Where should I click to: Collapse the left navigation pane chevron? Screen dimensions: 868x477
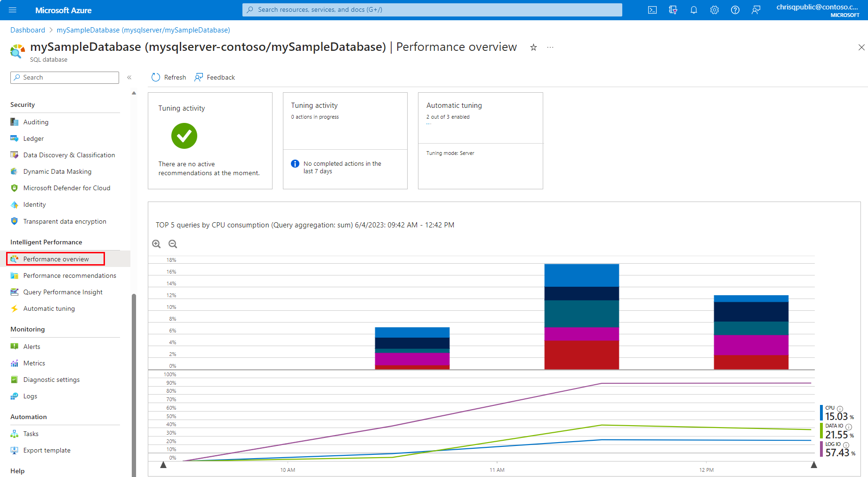[129, 77]
